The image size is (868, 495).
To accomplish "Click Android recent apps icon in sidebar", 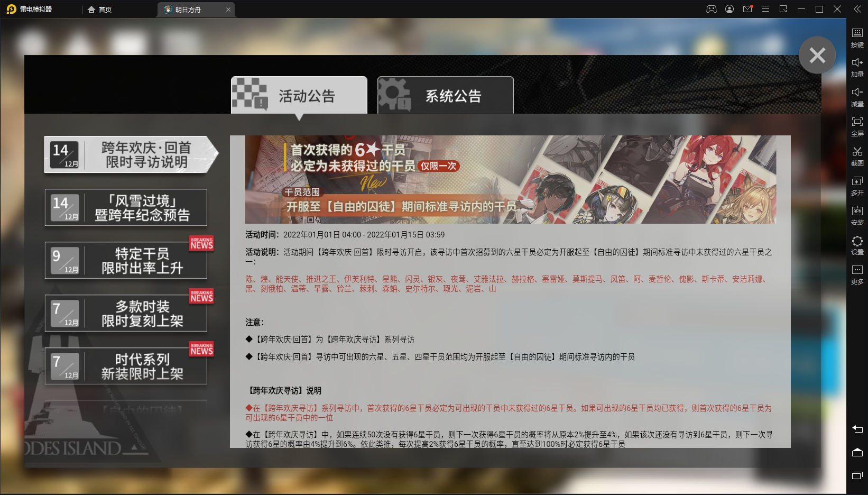I will [x=857, y=475].
